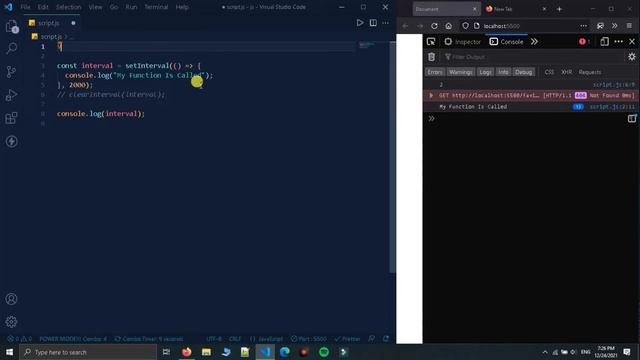The image size is (640, 360).
Task: Open the Manage gear in VS Code
Action: pos(11,322)
